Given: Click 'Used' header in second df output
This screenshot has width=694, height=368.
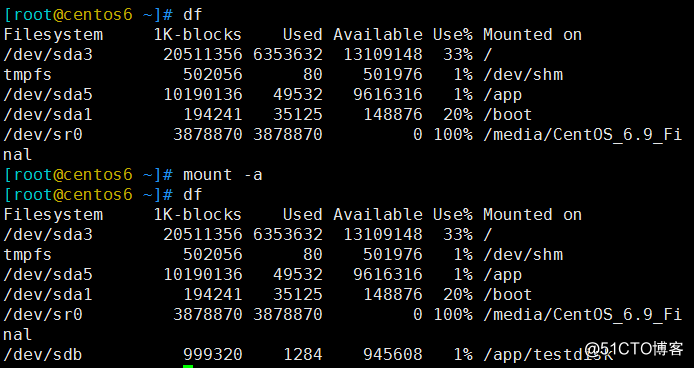Looking at the screenshot, I should click(303, 215).
